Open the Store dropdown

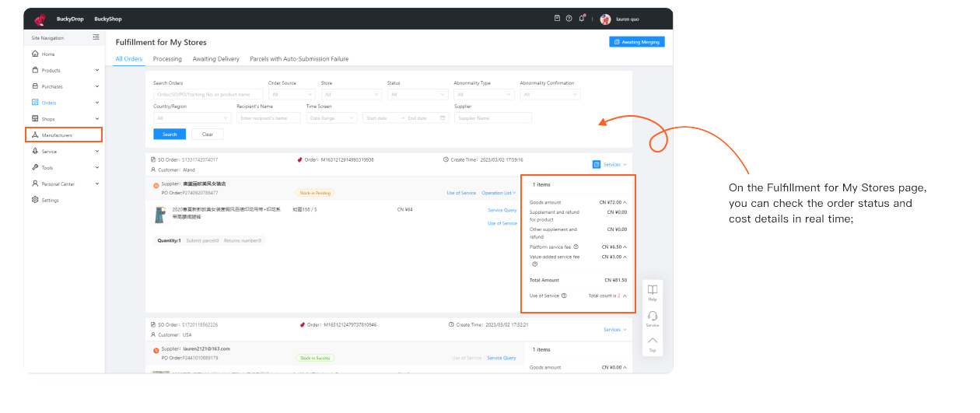pyautogui.click(x=352, y=94)
